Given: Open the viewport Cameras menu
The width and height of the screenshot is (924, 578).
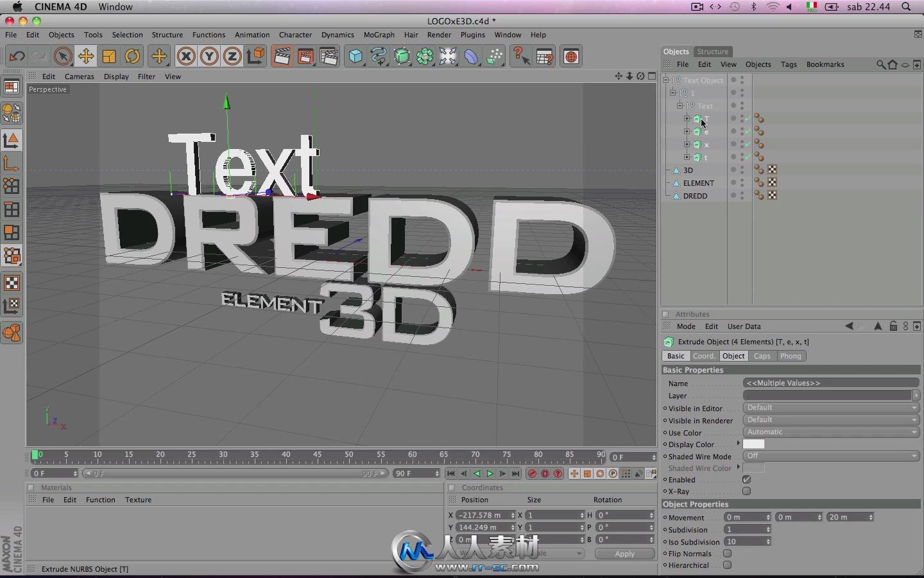Looking at the screenshot, I should (x=80, y=76).
